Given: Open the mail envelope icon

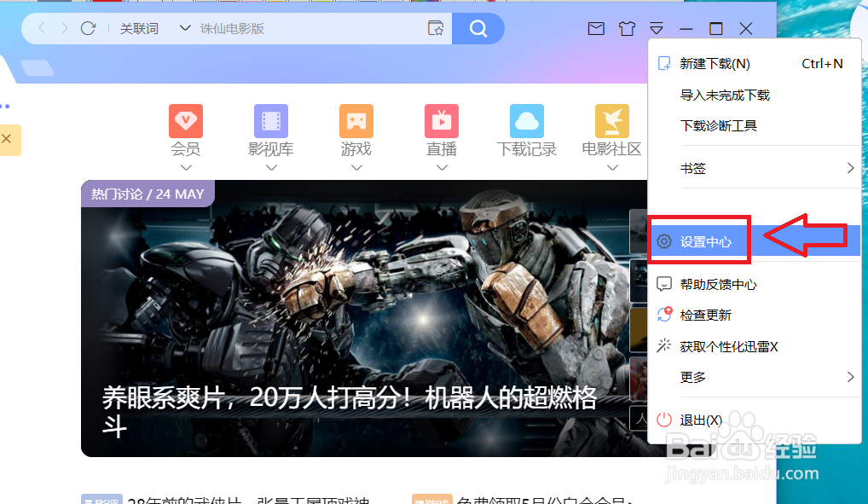Looking at the screenshot, I should [595, 28].
